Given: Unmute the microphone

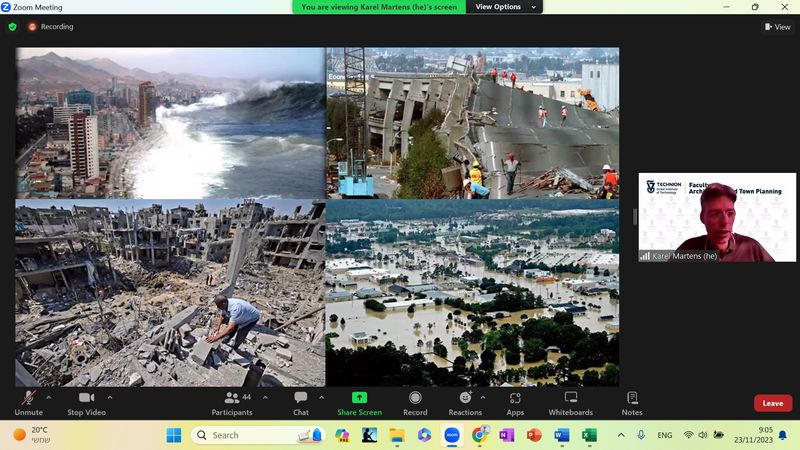Looking at the screenshot, I should point(28,402).
